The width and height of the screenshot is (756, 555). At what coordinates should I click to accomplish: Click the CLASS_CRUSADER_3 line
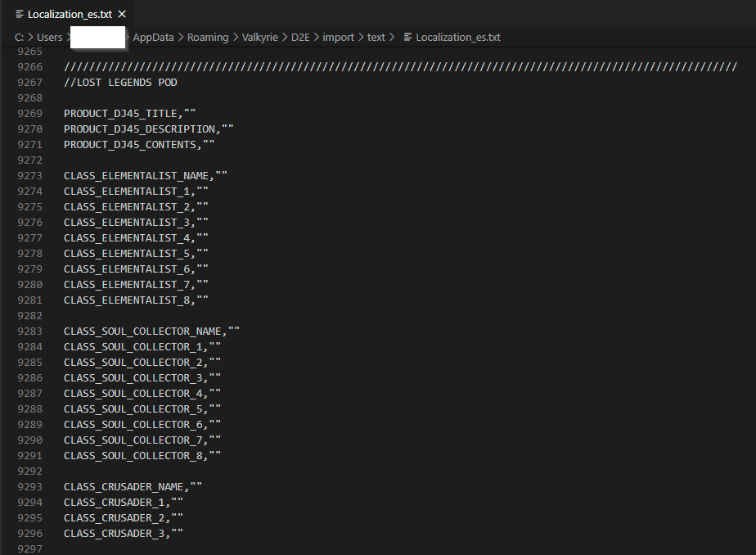(x=124, y=533)
